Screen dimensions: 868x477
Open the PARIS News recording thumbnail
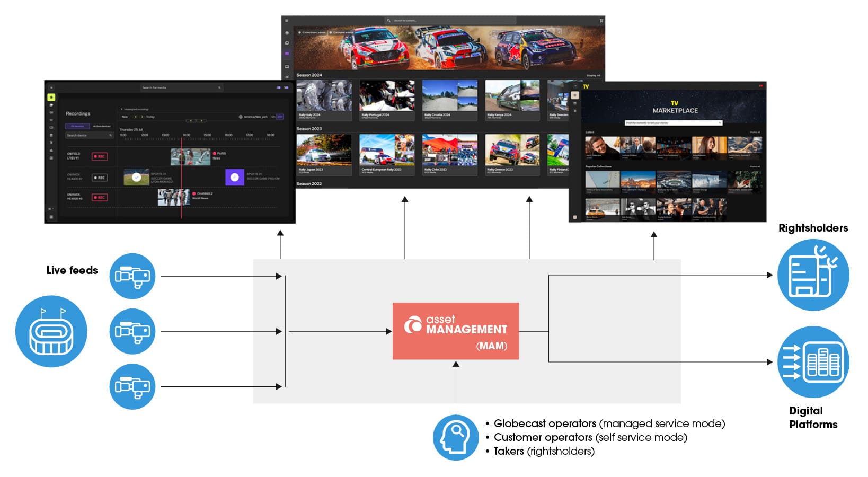[x=191, y=157]
